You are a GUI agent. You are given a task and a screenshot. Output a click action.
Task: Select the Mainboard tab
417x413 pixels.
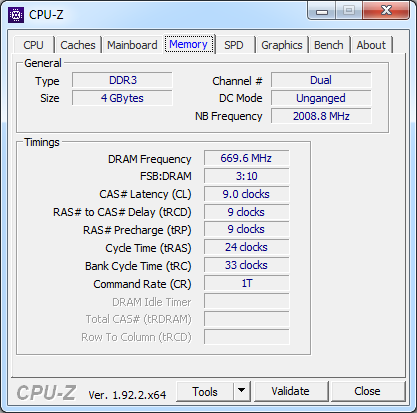tap(132, 45)
